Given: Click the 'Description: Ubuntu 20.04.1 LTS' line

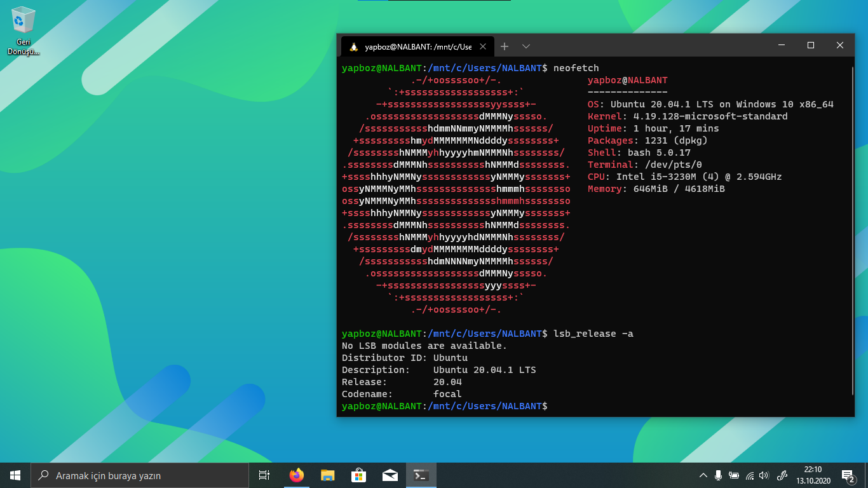Looking at the screenshot, I should (x=439, y=370).
